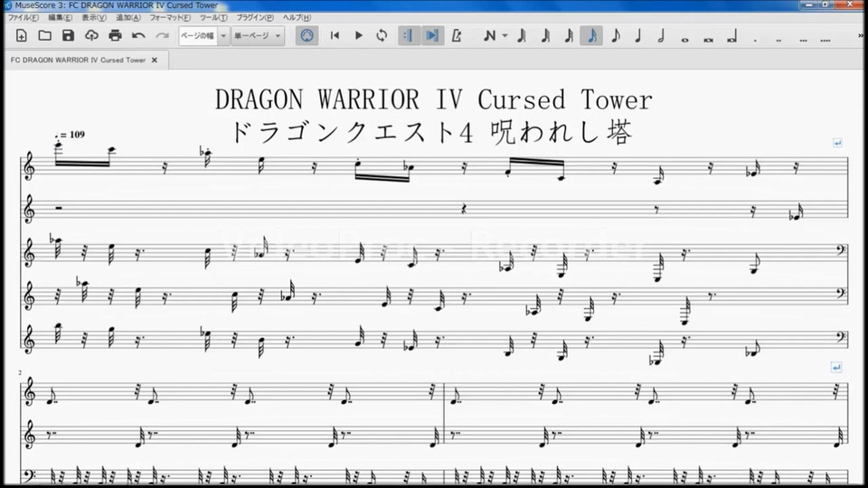Select the second system break marker

click(836, 368)
